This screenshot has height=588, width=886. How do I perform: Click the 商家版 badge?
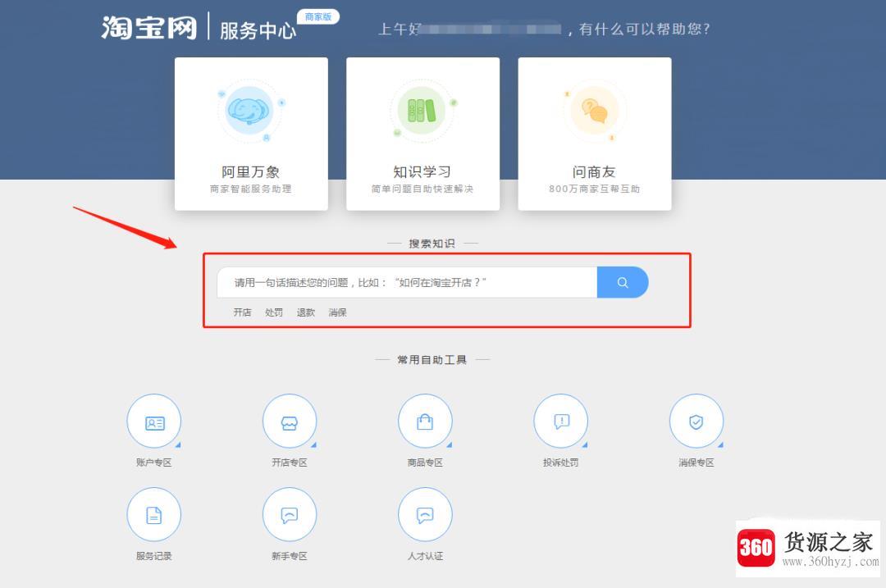coord(318,17)
